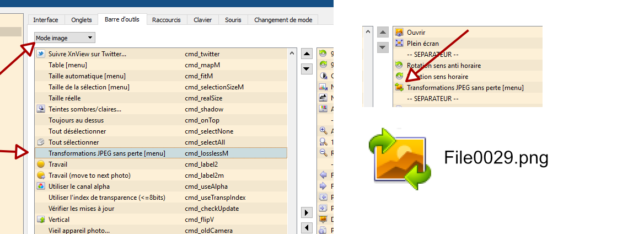
Task: Click the SEPARATEUR row below Plein écran
Action: 468,54
